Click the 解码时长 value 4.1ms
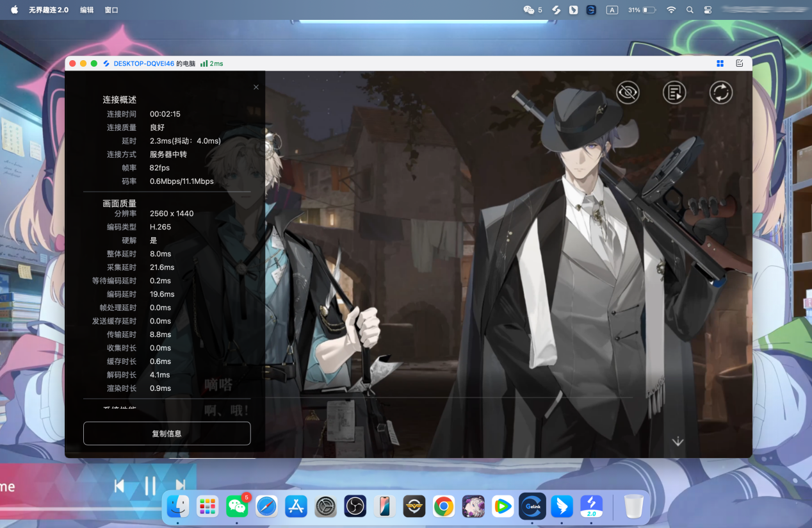The image size is (812, 528). tap(160, 375)
